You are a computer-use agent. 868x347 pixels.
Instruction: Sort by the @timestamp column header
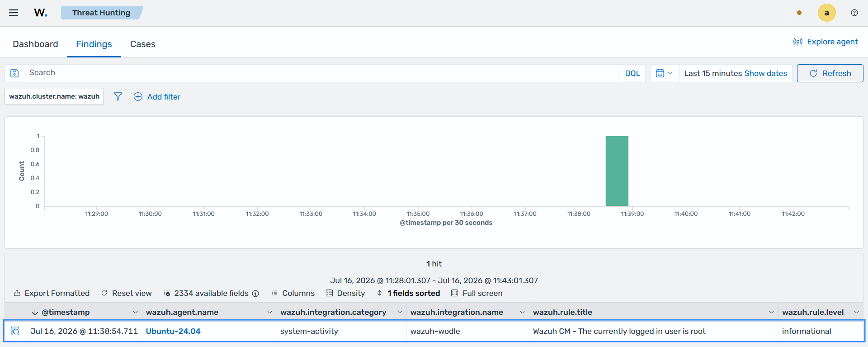pyautogui.click(x=66, y=312)
